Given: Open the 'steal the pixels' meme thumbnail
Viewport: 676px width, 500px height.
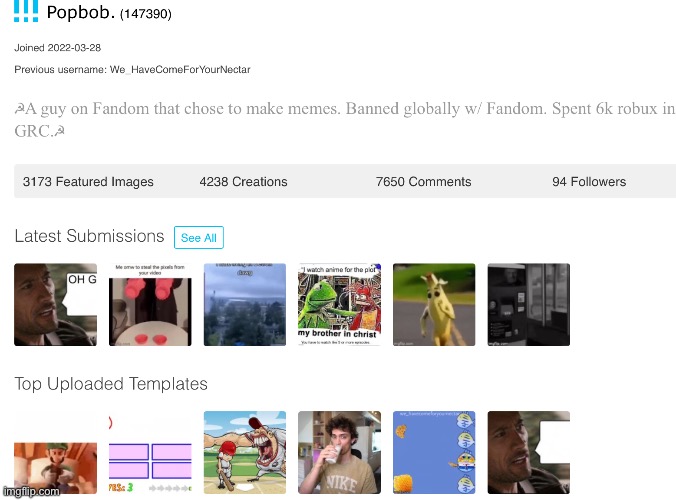Looking at the screenshot, I should (x=150, y=304).
